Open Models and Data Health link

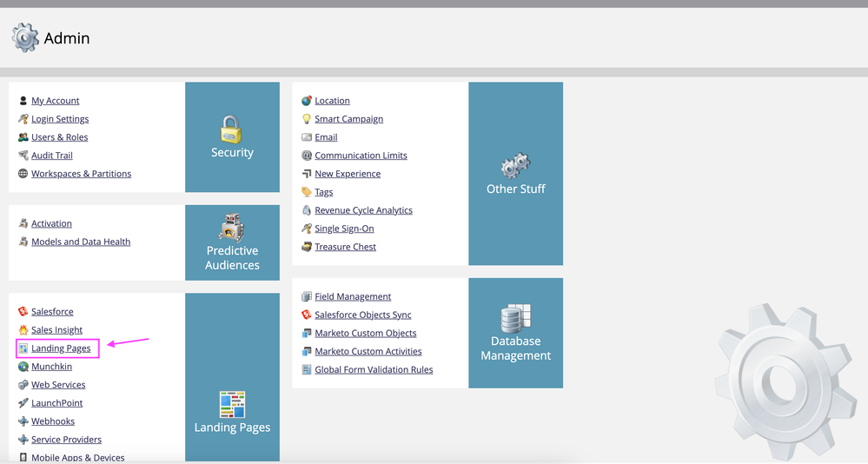(x=81, y=242)
